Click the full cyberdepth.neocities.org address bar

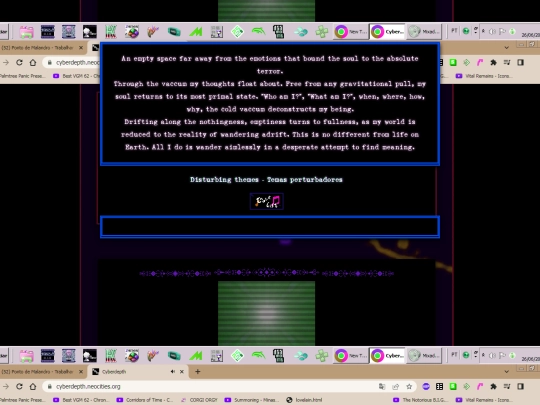[x=229, y=386]
